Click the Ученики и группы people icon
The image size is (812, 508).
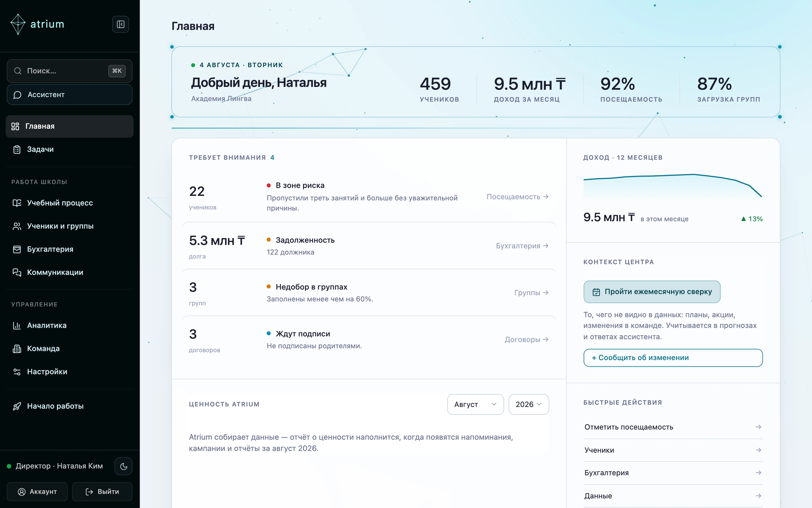[x=17, y=226]
